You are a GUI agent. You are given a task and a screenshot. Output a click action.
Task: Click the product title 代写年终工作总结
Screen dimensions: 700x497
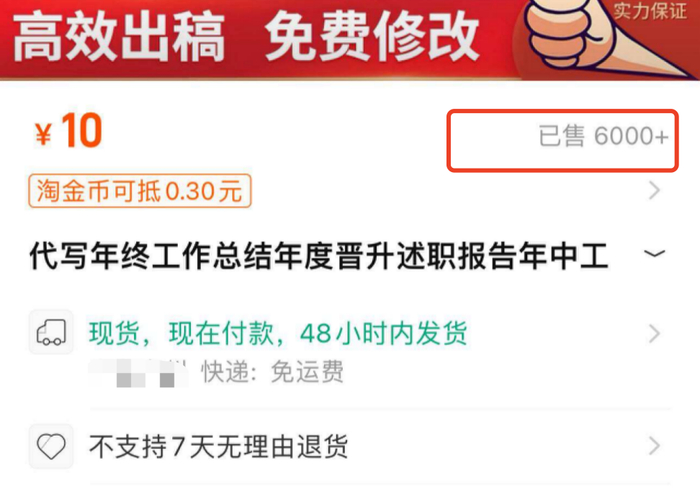pos(319,256)
